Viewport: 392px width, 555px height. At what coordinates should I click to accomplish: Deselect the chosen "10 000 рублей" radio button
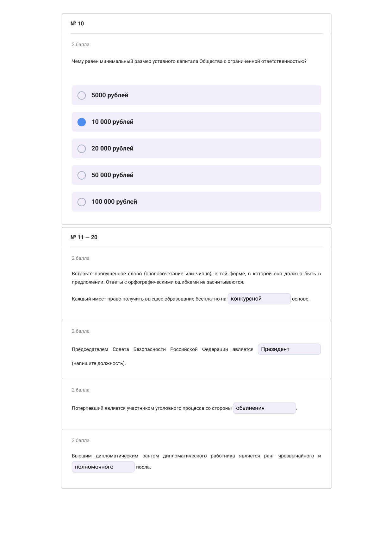pyautogui.click(x=196, y=122)
